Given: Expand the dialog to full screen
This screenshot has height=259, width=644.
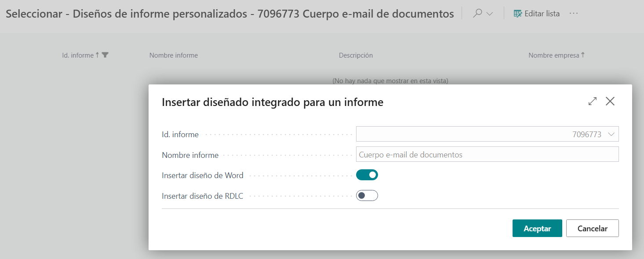Looking at the screenshot, I should tap(592, 101).
